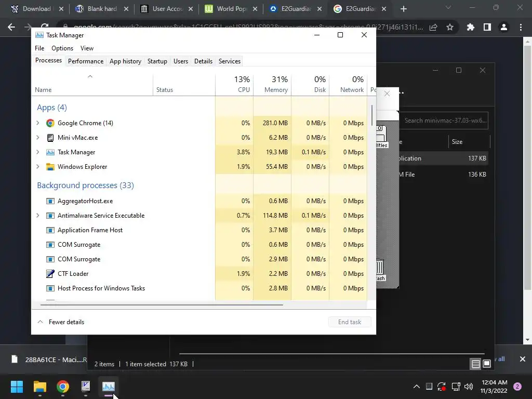532x399 pixels.
Task: Click the Chrome share page icon
Action: (433, 27)
